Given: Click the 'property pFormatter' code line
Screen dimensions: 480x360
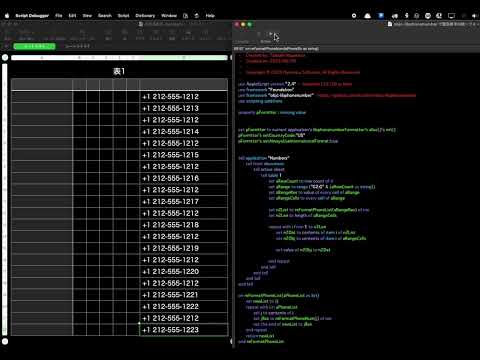Looking at the screenshot, I should tap(272, 113).
